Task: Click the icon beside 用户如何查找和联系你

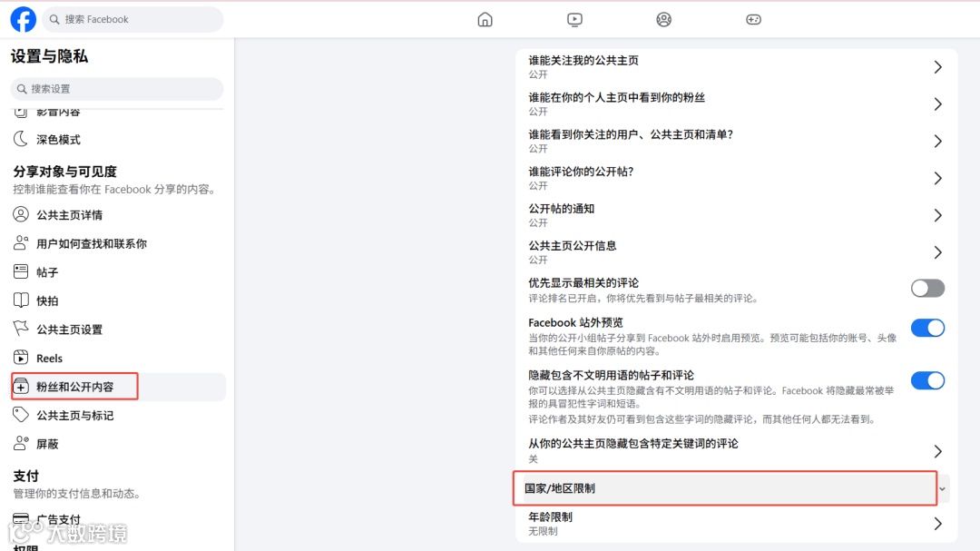Action: 21,242
